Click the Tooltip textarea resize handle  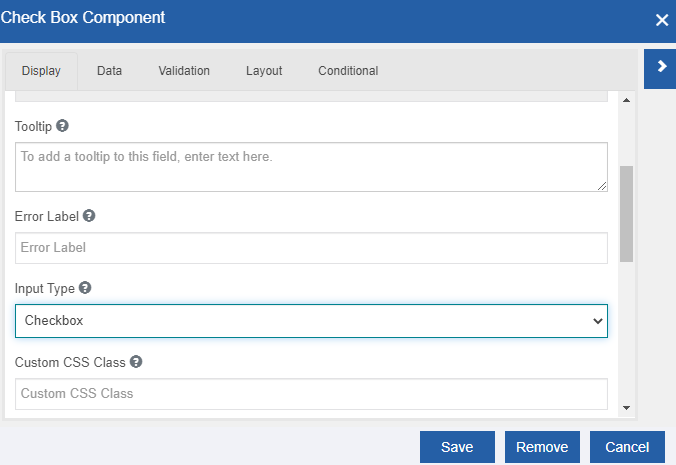point(602,186)
